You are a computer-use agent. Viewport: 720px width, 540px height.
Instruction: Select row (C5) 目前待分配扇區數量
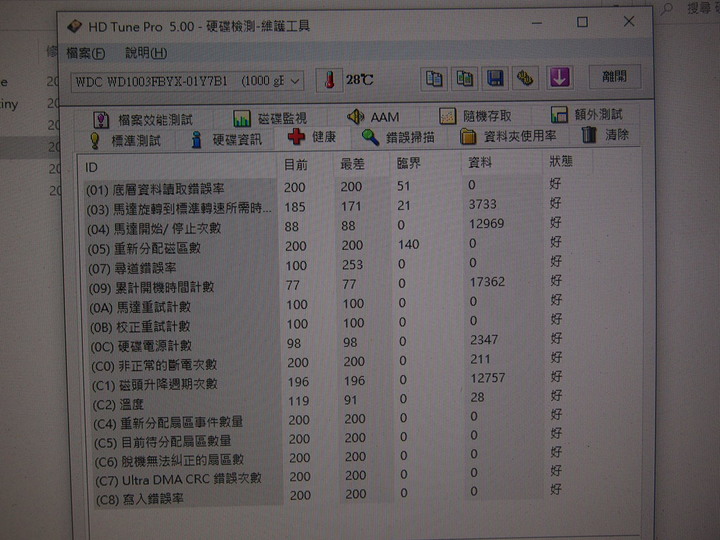pos(330,438)
